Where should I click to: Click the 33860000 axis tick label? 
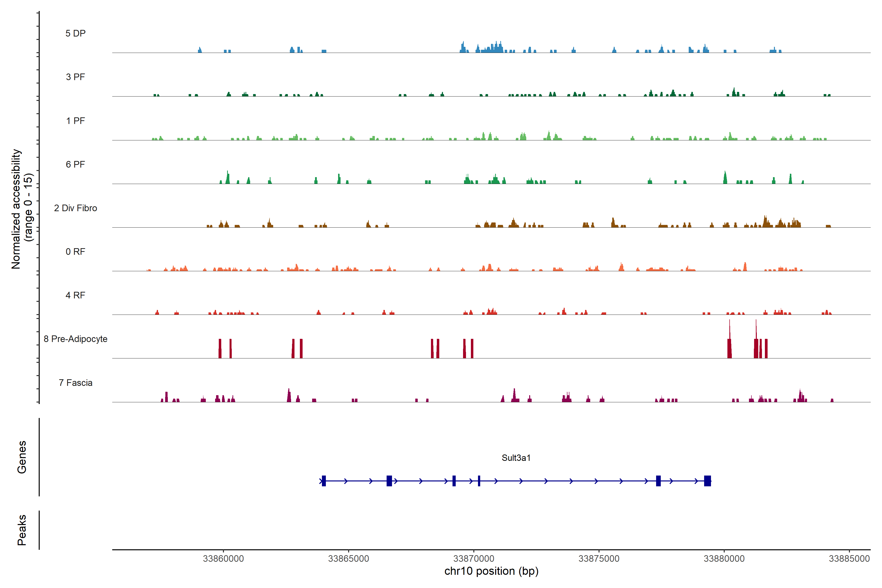coord(223,558)
